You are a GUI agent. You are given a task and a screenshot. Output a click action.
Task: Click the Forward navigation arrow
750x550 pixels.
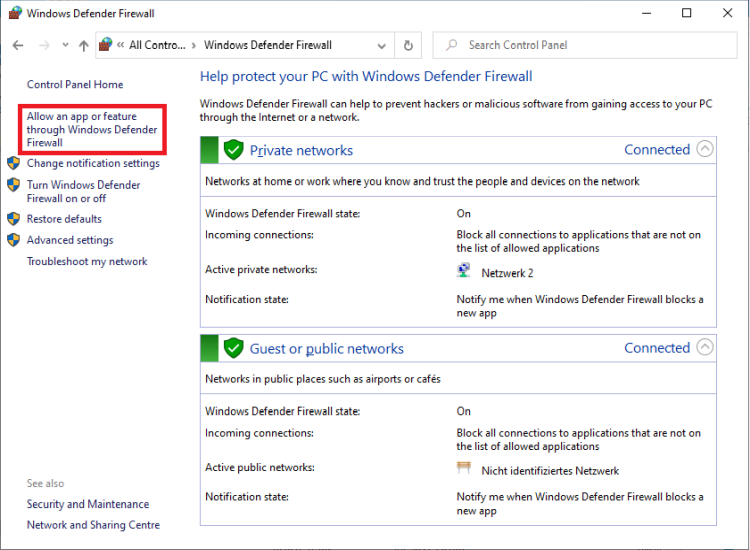point(44,45)
